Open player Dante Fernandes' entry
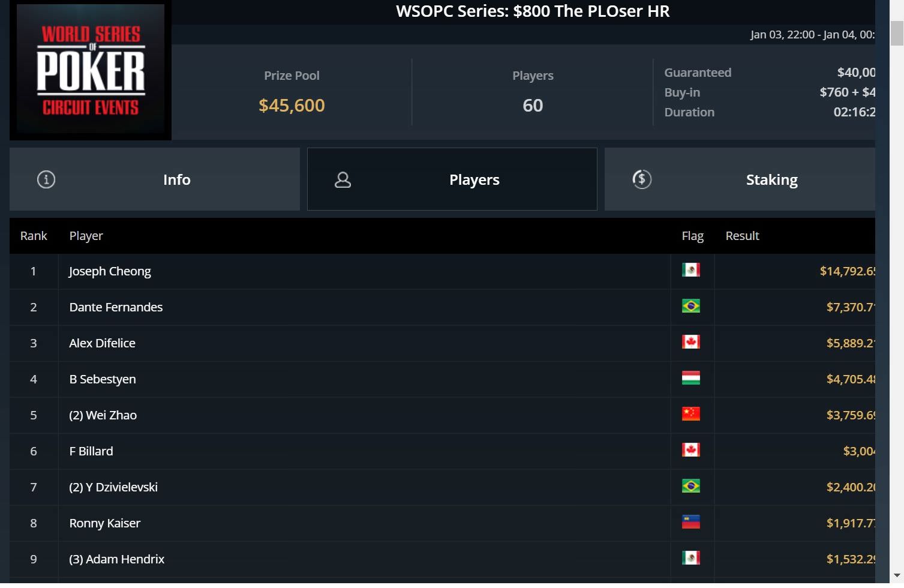904x588 pixels. click(x=116, y=307)
